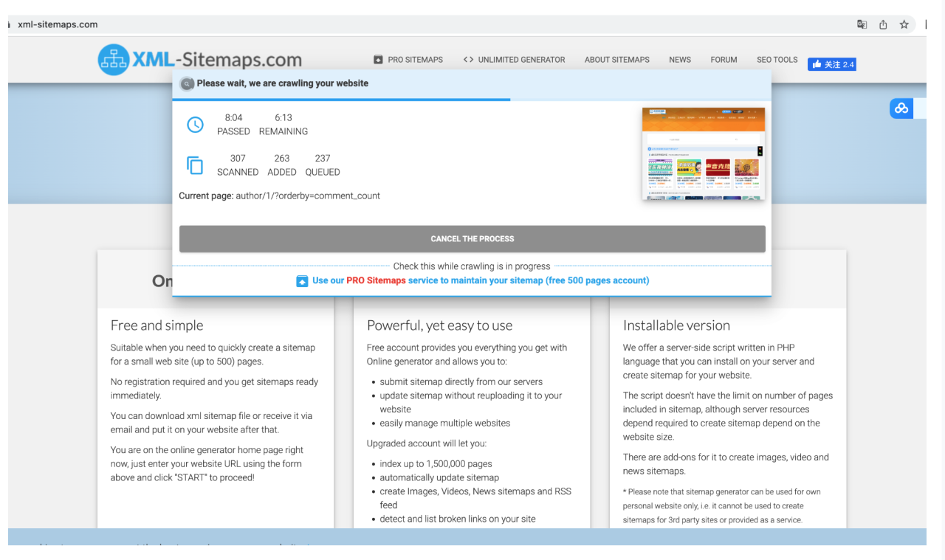Click the 263 ADDED count

pos(282,158)
